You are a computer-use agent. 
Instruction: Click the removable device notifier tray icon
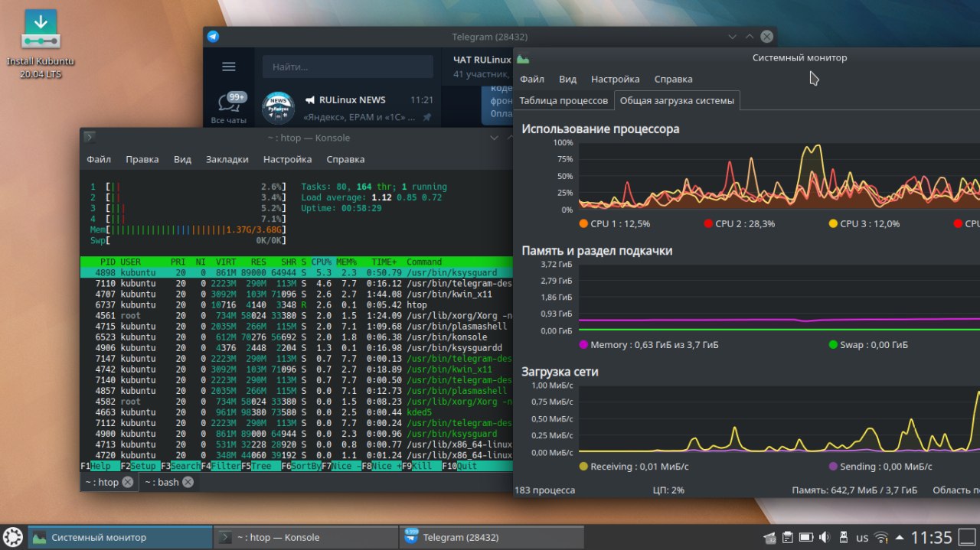(x=844, y=538)
